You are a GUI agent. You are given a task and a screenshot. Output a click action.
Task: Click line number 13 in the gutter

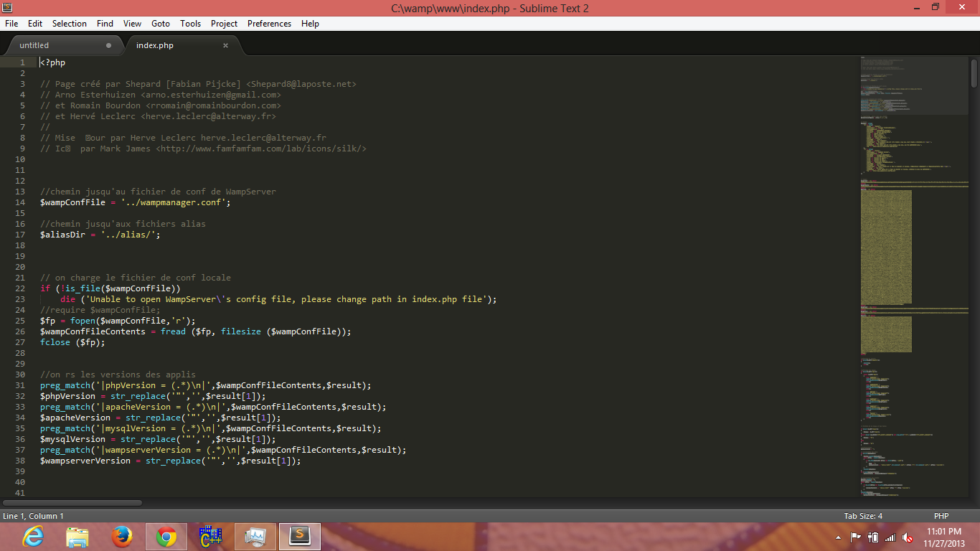[20, 192]
